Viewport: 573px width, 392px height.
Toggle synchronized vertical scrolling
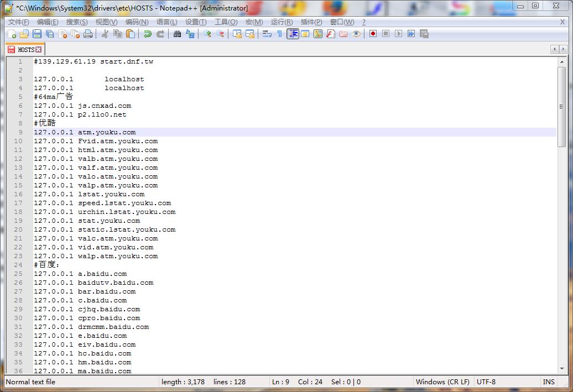[x=237, y=34]
